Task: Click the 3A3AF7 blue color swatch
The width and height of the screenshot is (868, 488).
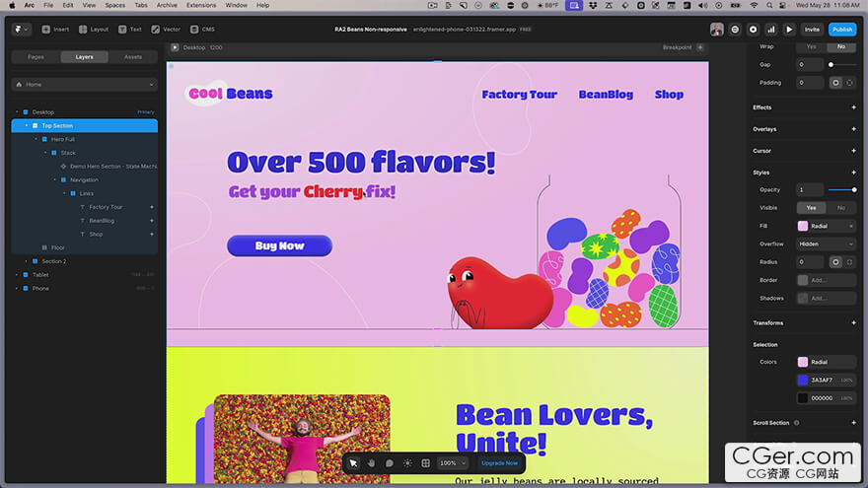Action: coord(803,380)
